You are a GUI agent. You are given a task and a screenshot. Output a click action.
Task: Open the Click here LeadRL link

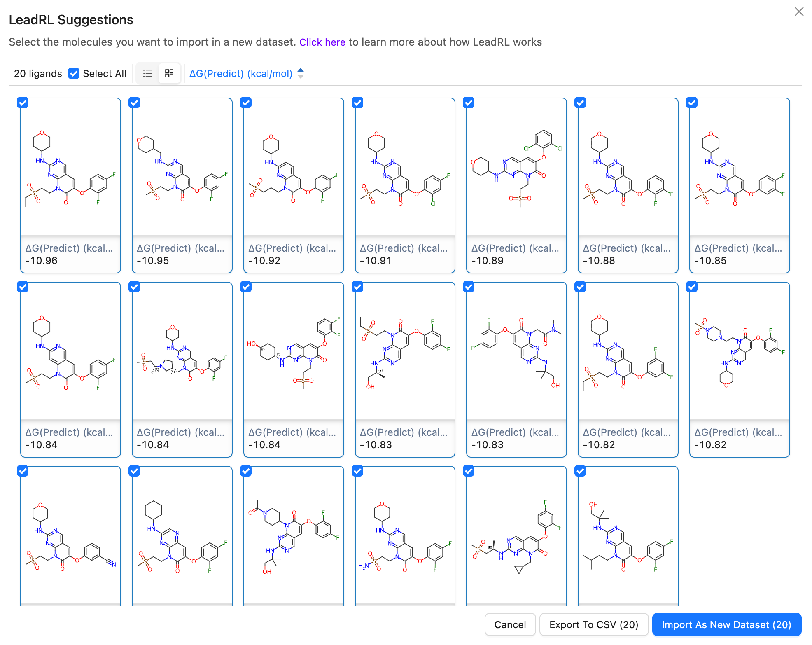point(322,42)
